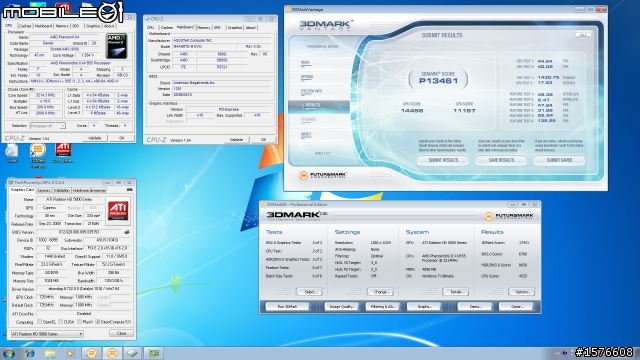Image resolution: width=640 pixels, height=360 pixels.
Task: Click Details under System in 3DMark06
Action: (456, 292)
